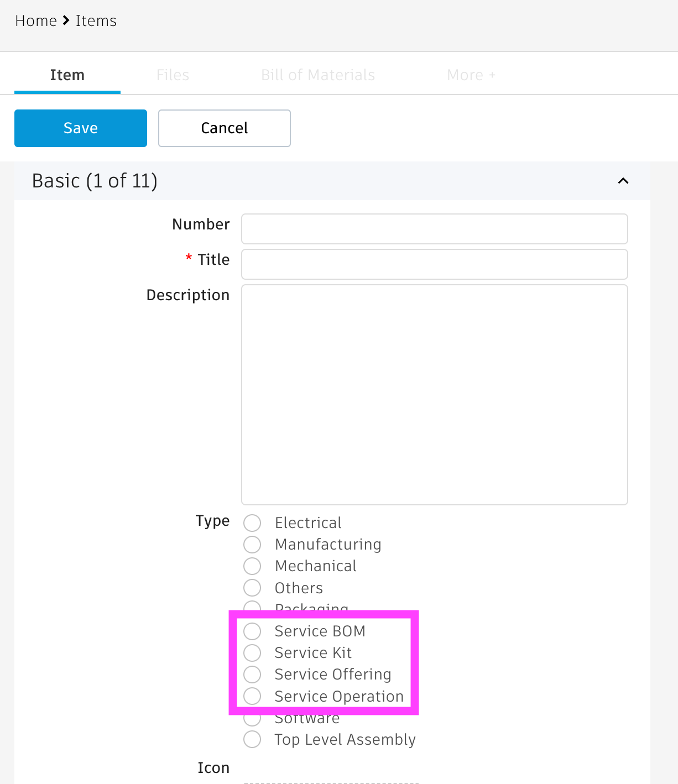The width and height of the screenshot is (678, 784).
Task: Choose the Service Kit type
Action: (252, 653)
